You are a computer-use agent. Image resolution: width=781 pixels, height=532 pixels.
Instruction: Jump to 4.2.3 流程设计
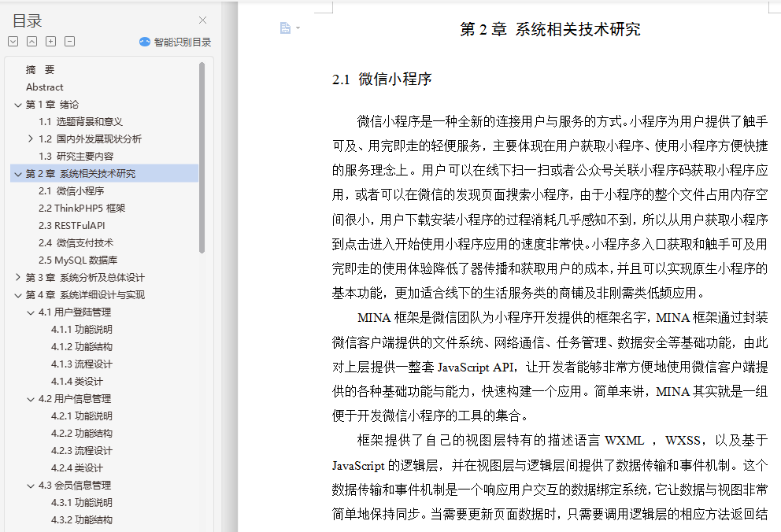coord(82,451)
